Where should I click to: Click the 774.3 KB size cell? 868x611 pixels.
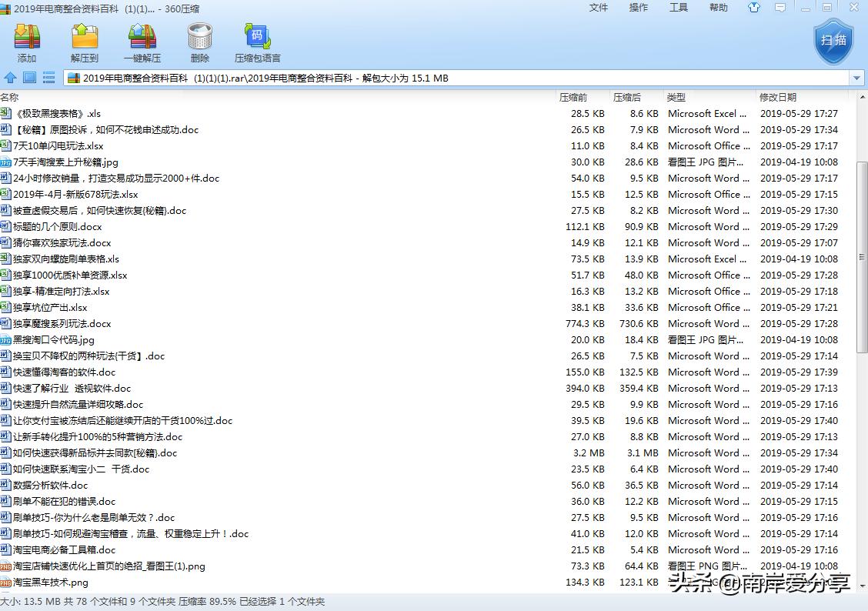585,324
